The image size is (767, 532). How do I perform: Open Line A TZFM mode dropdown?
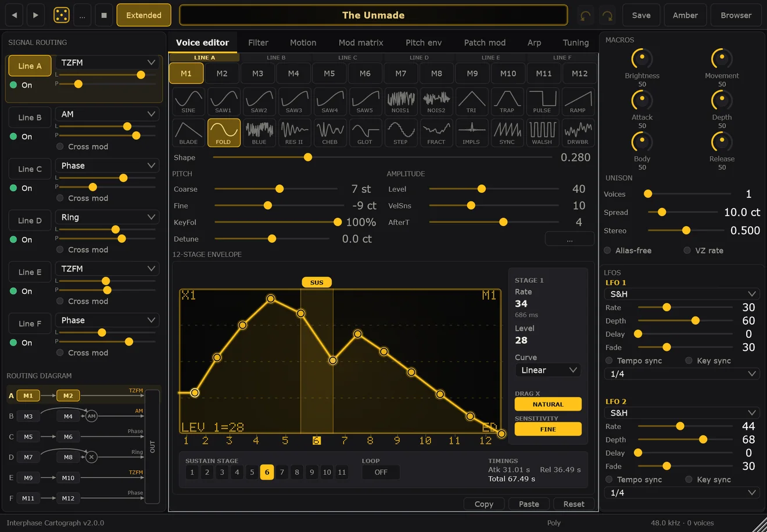108,62
